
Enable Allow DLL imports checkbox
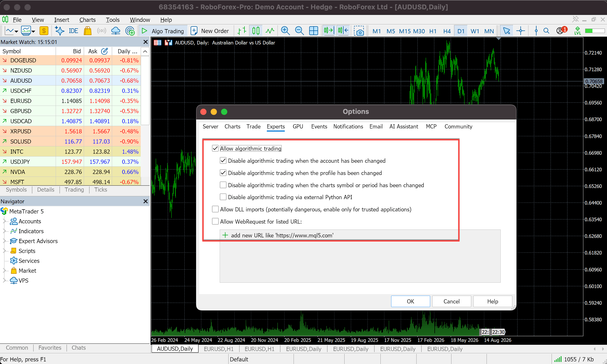click(215, 209)
